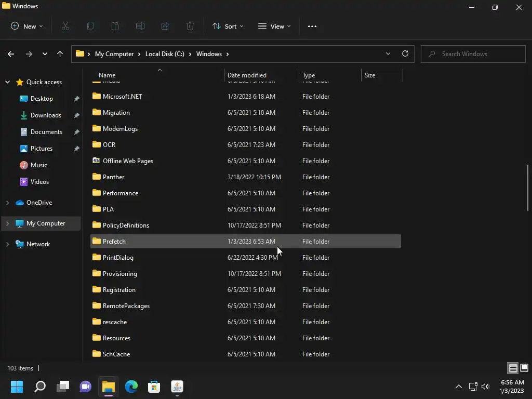Unpin Desktop using its pin icon
The image size is (532, 399).
[77, 99]
